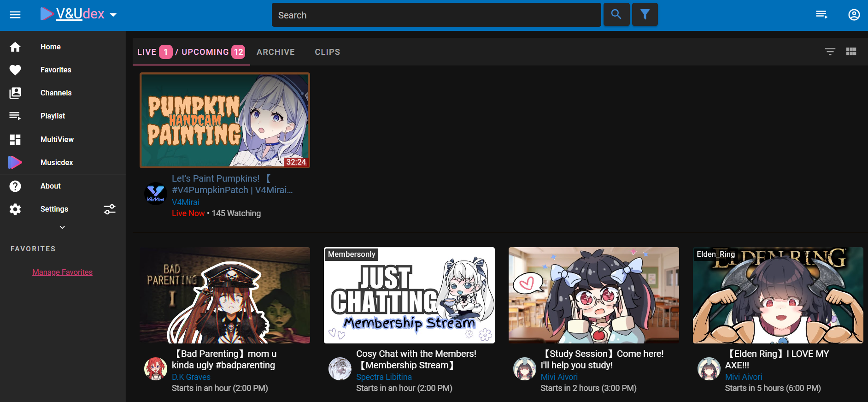Open the playlist queue icon in header
The image size is (868, 402).
[821, 15]
